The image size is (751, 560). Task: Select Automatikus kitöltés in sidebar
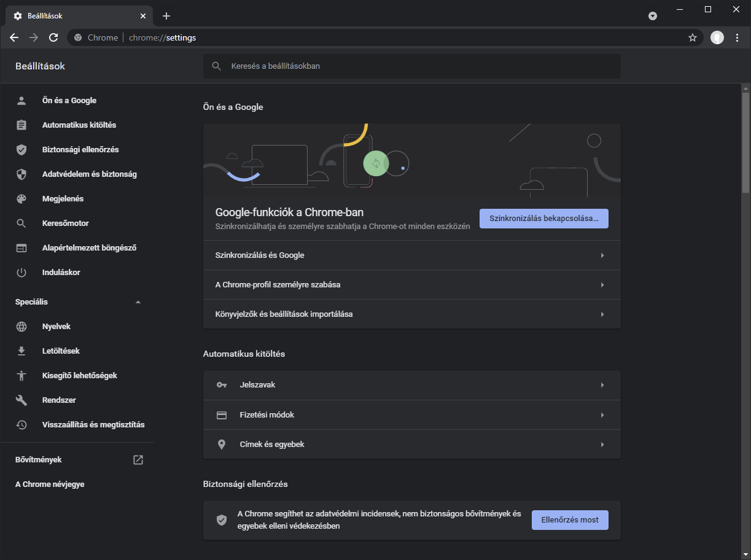coord(79,125)
